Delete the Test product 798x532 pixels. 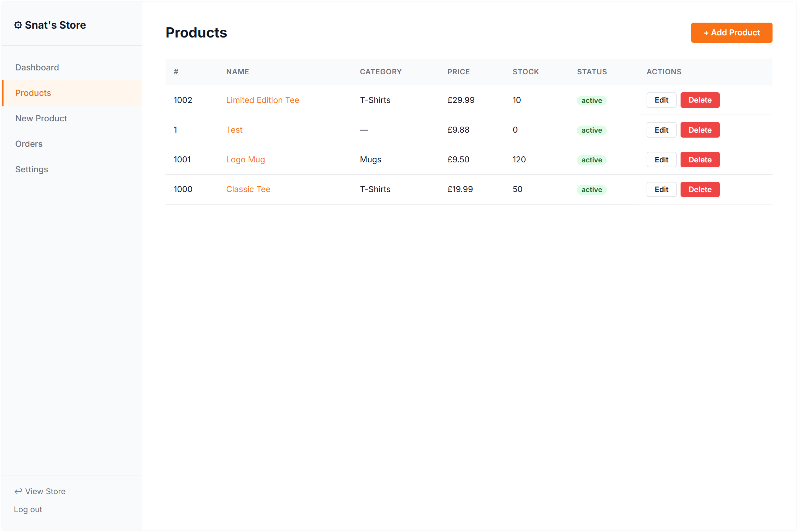tap(700, 130)
